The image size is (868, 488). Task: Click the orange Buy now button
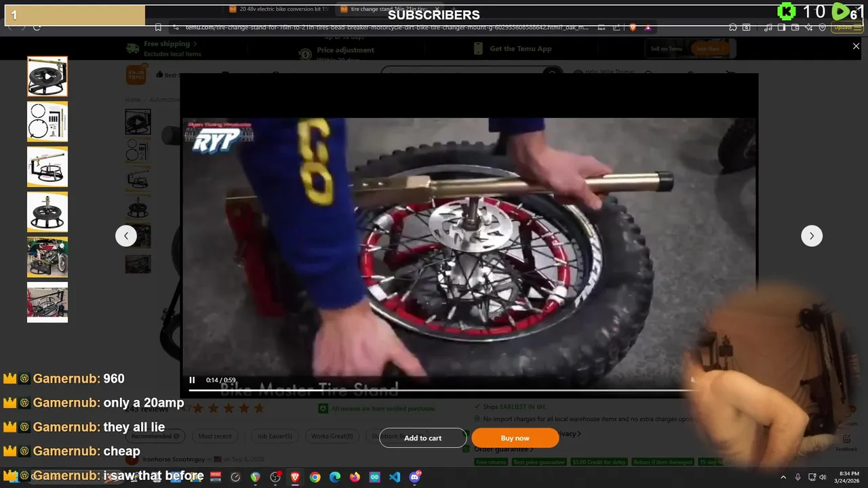[515, 438]
